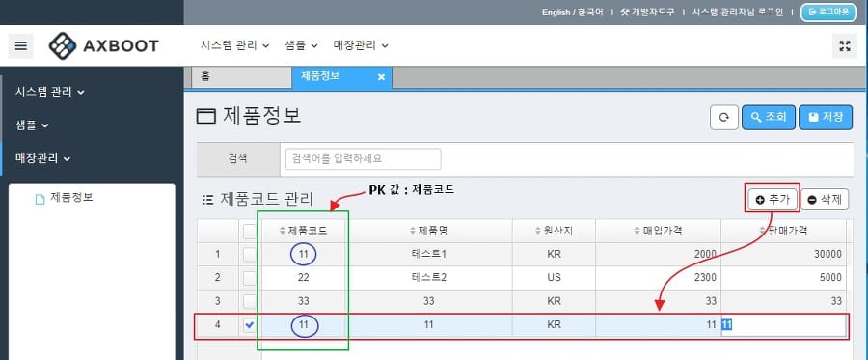Image resolution: width=868 pixels, height=360 pixels.
Task: Close the 제품정보 tab
Action: 381,77
